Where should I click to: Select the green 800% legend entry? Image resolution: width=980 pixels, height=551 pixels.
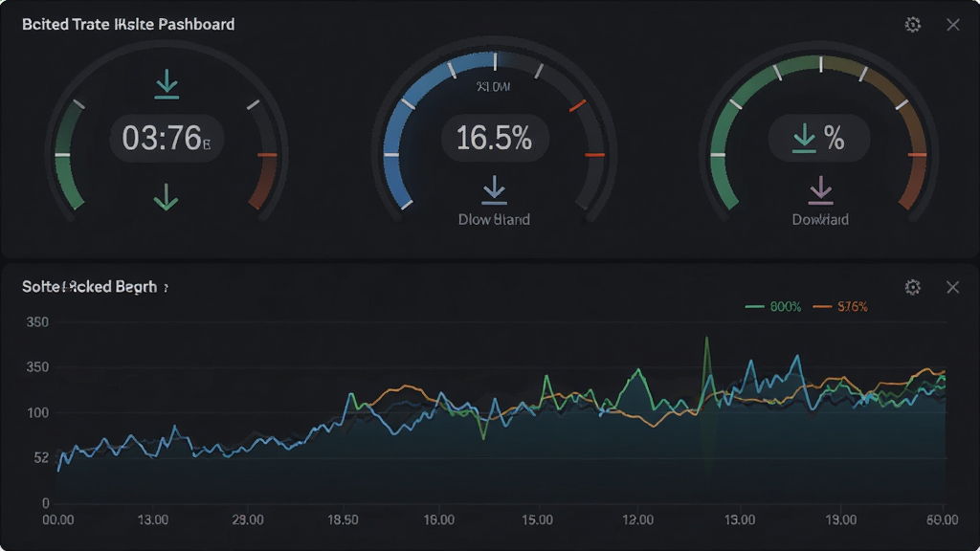click(x=773, y=307)
